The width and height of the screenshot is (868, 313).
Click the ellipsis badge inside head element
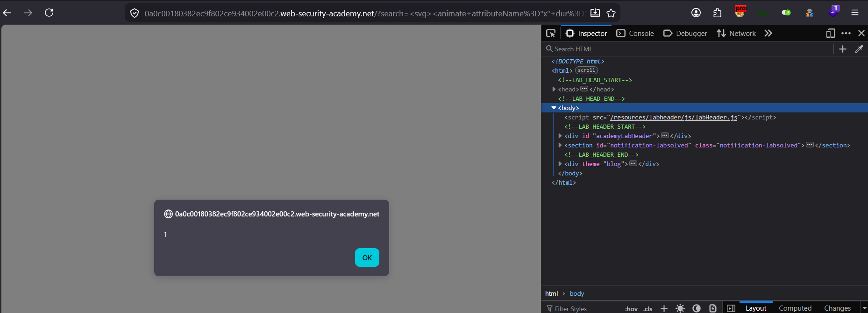[x=584, y=89]
